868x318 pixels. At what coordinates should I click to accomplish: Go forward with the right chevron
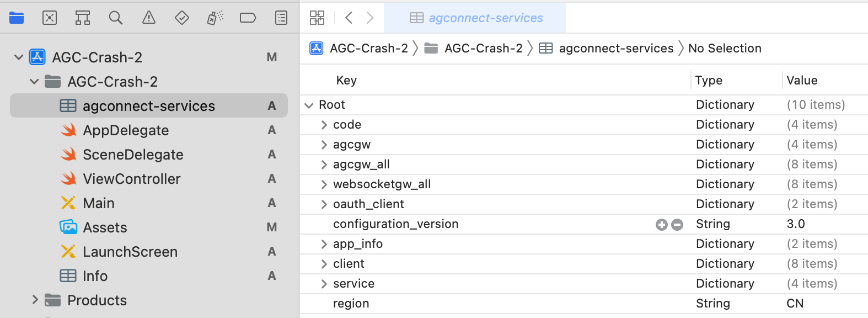tap(370, 18)
